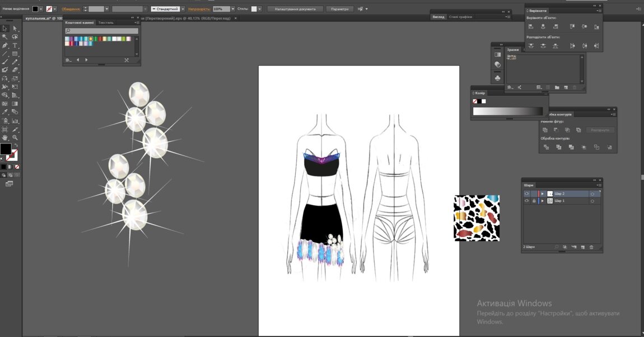Pick the Magic Wand tool
The width and height of the screenshot is (644, 337).
5,37
